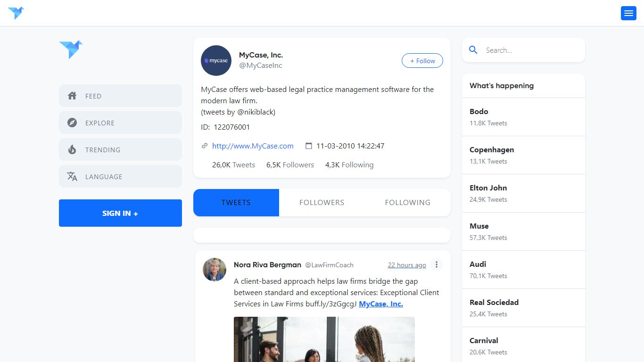Click the 'What's happening' heading

click(x=502, y=86)
